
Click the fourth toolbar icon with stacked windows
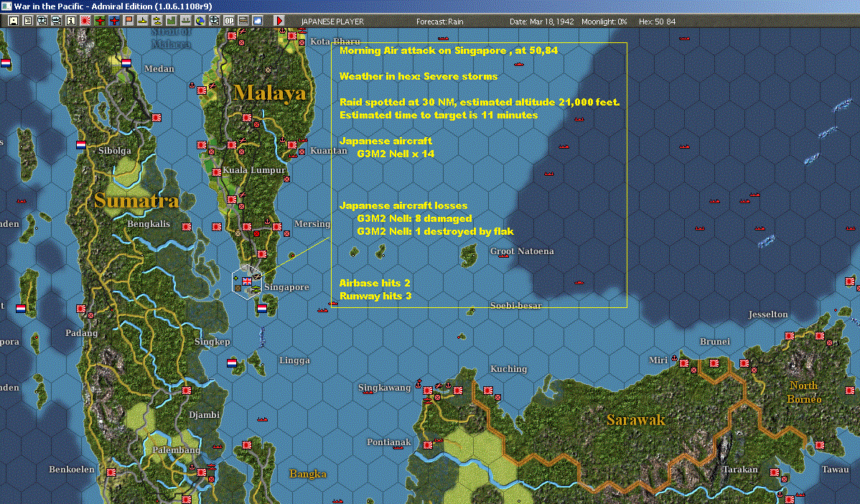coord(57,21)
